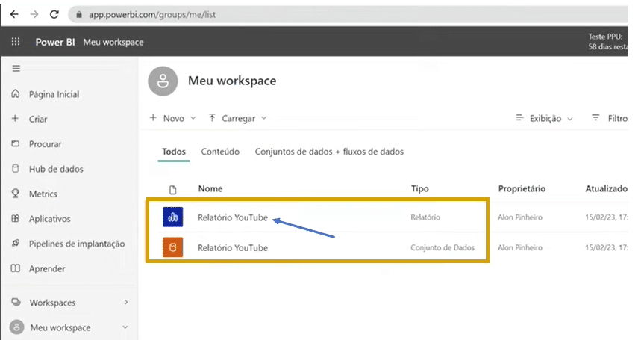Screen dimensions: 644x340
Task: Click the Meu workspace avatar in sidebar
Action: (x=16, y=327)
